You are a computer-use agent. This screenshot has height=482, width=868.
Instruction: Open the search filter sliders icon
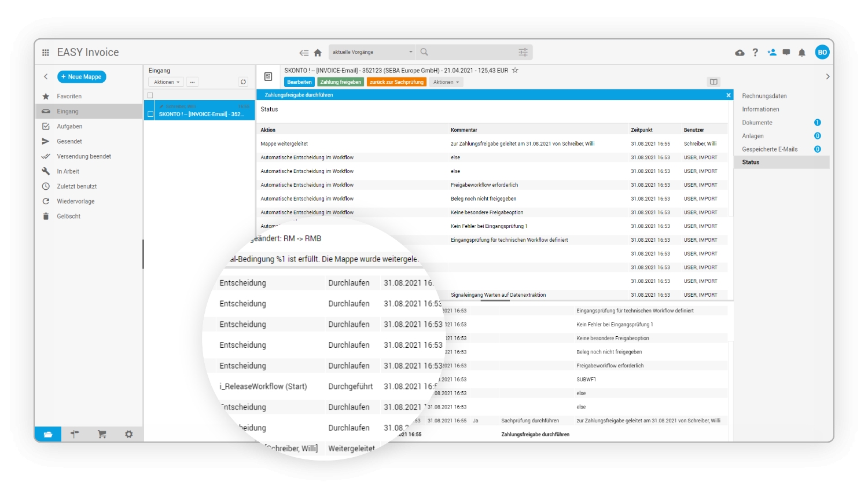point(523,52)
